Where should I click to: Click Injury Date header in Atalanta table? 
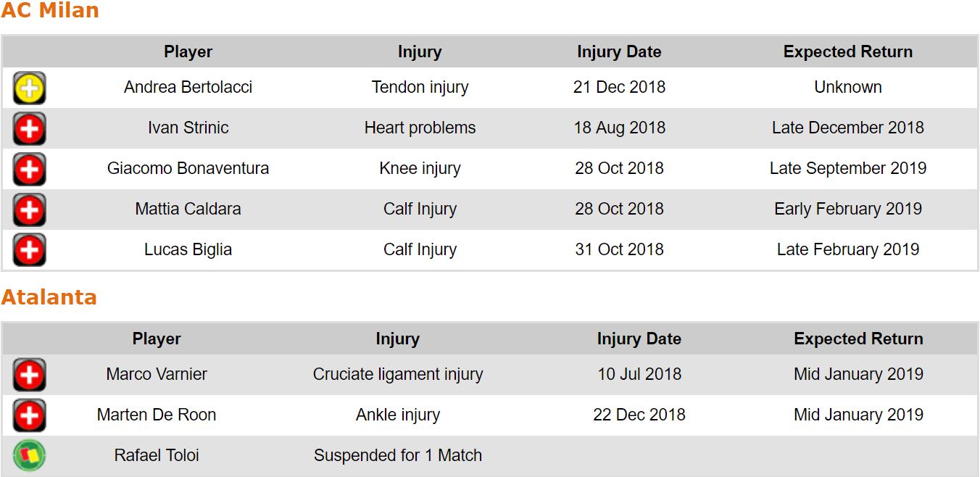point(639,339)
